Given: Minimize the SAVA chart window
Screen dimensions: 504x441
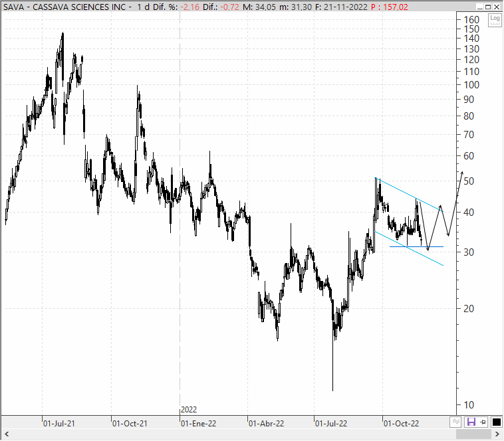Looking at the screenshot, I should [480, 7].
